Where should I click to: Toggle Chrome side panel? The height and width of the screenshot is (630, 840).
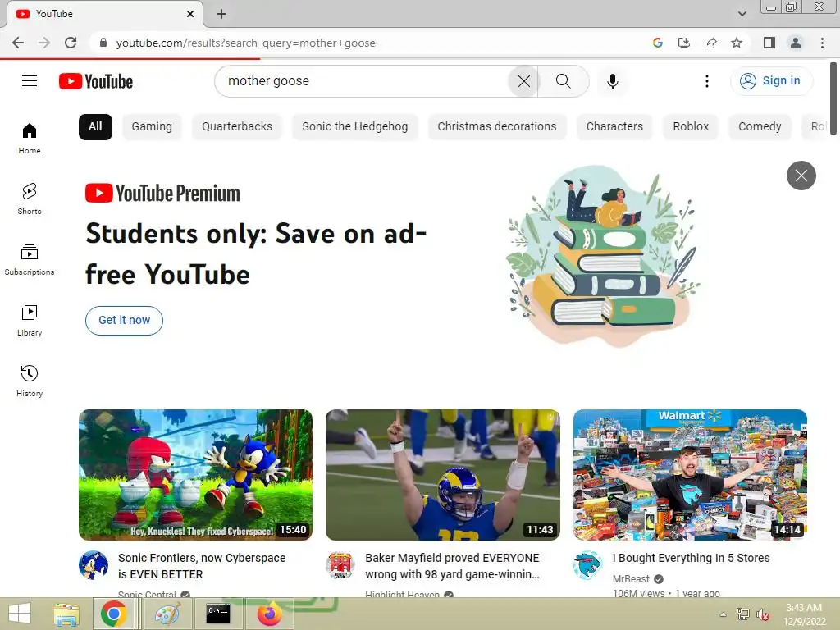click(x=769, y=43)
